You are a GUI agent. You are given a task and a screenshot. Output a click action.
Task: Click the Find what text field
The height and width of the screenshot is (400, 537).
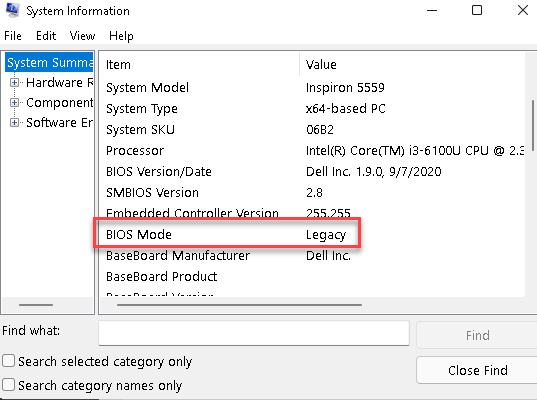(254, 333)
